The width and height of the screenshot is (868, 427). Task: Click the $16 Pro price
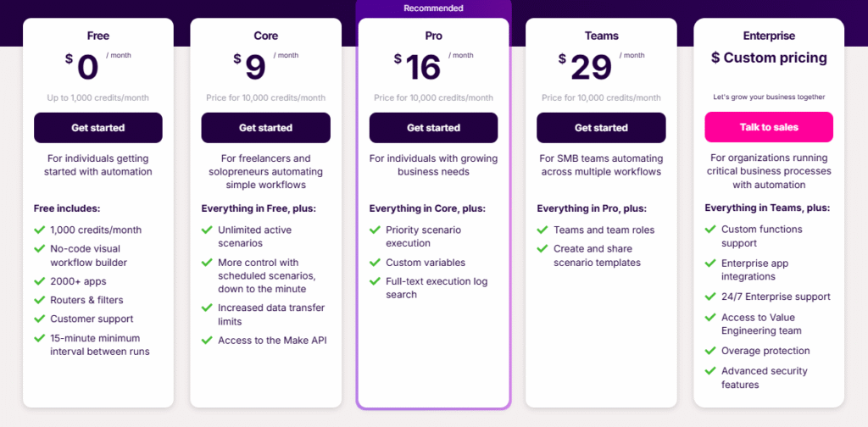[x=421, y=66]
